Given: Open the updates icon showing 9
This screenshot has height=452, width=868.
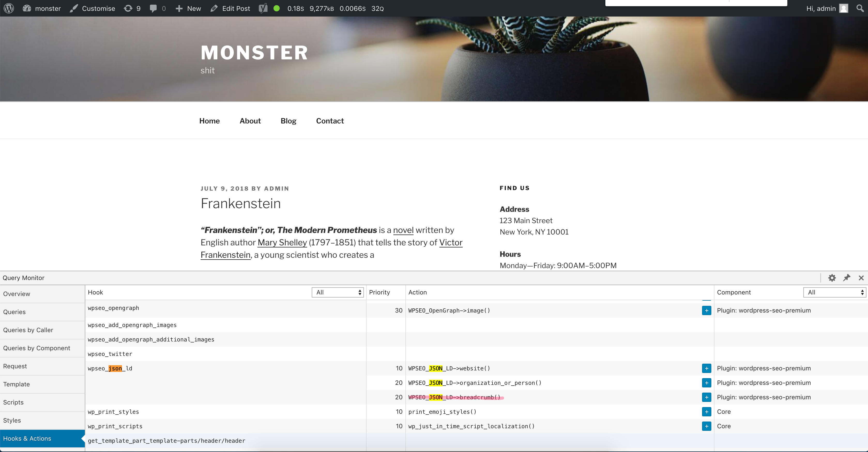Looking at the screenshot, I should 128,9.
